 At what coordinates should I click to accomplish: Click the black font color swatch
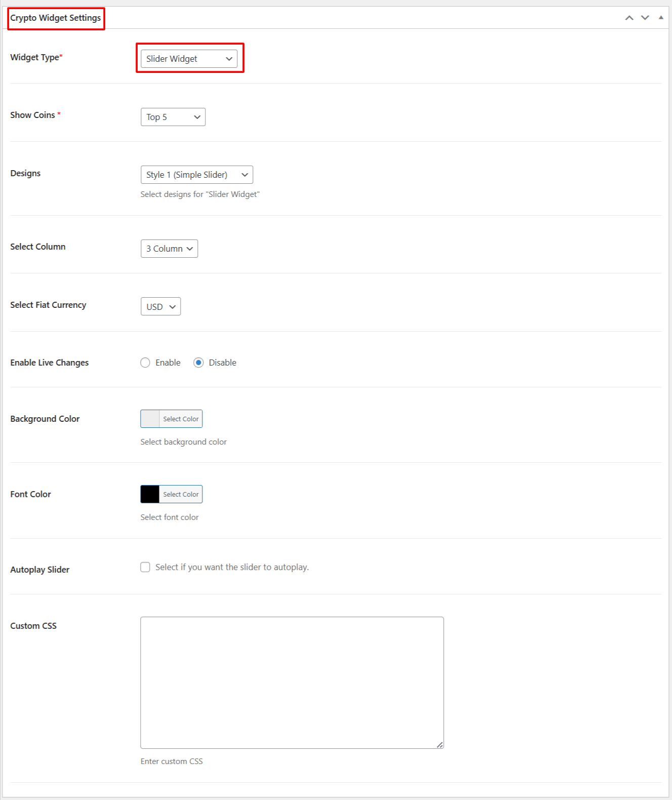click(x=150, y=494)
